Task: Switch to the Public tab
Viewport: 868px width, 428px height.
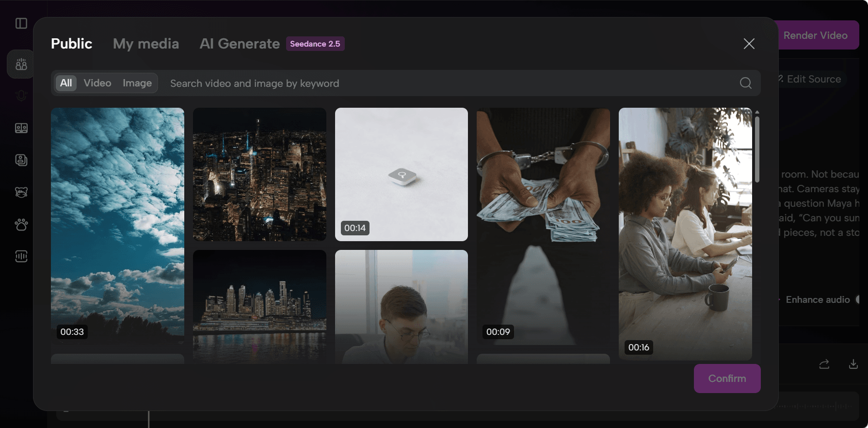Action: pos(72,44)
